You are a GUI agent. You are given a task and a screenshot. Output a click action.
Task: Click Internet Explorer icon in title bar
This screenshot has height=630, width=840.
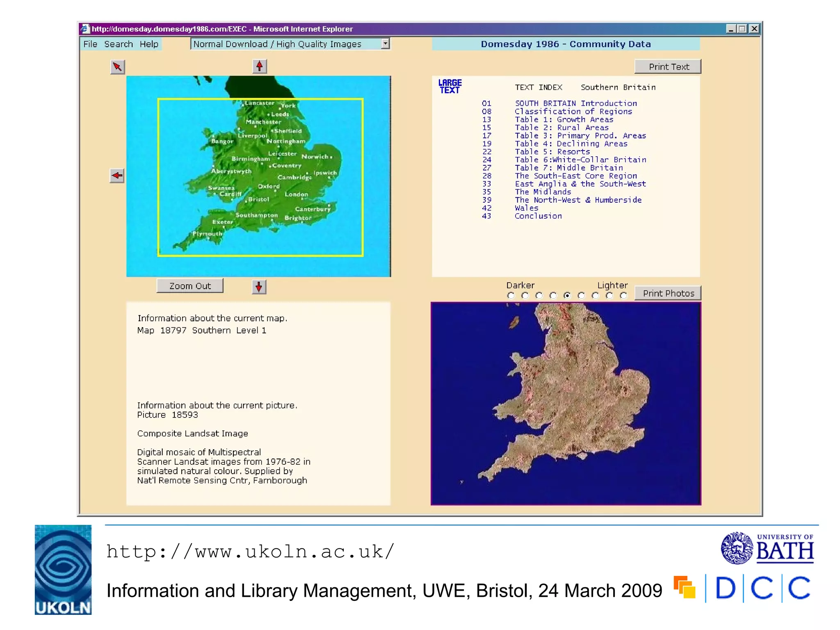pyautogui.click(x=85, y=29)
